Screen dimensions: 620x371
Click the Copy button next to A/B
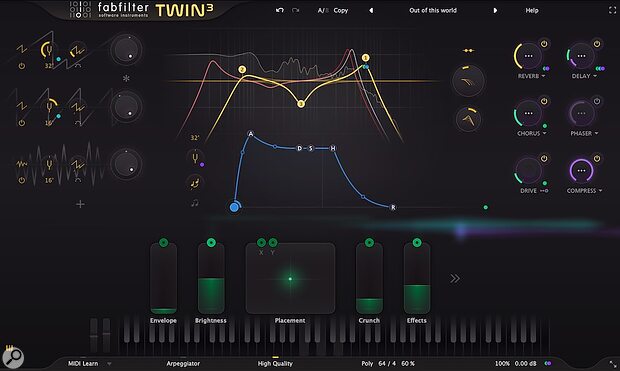(340, 11)
